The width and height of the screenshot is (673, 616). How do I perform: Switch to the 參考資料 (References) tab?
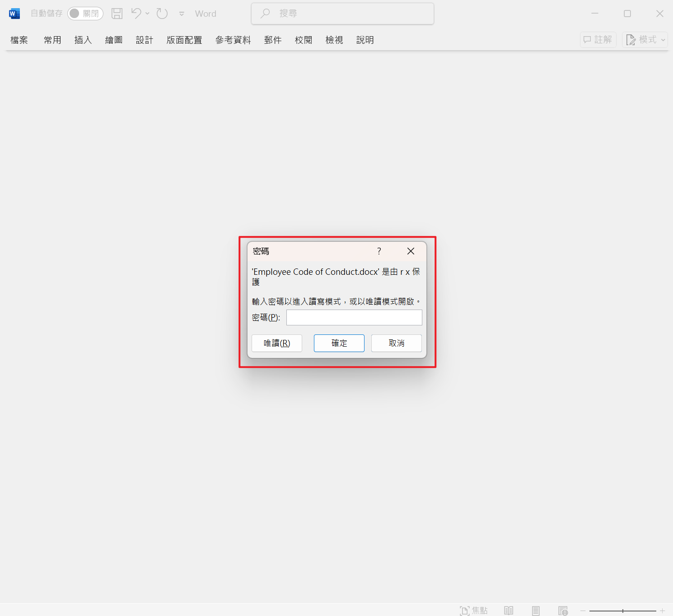click(233, 40)
